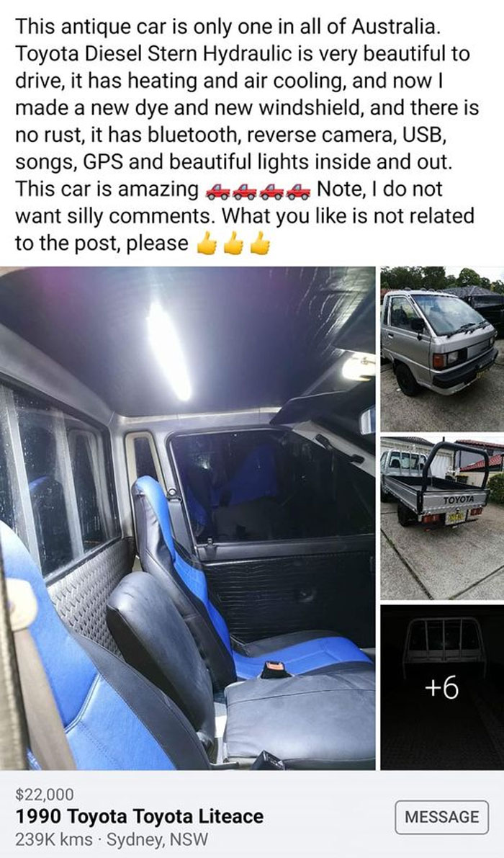The width and height of the screenshot is (504, 858).
Task: Click the first red car emoji
Action: coord(217,191)
